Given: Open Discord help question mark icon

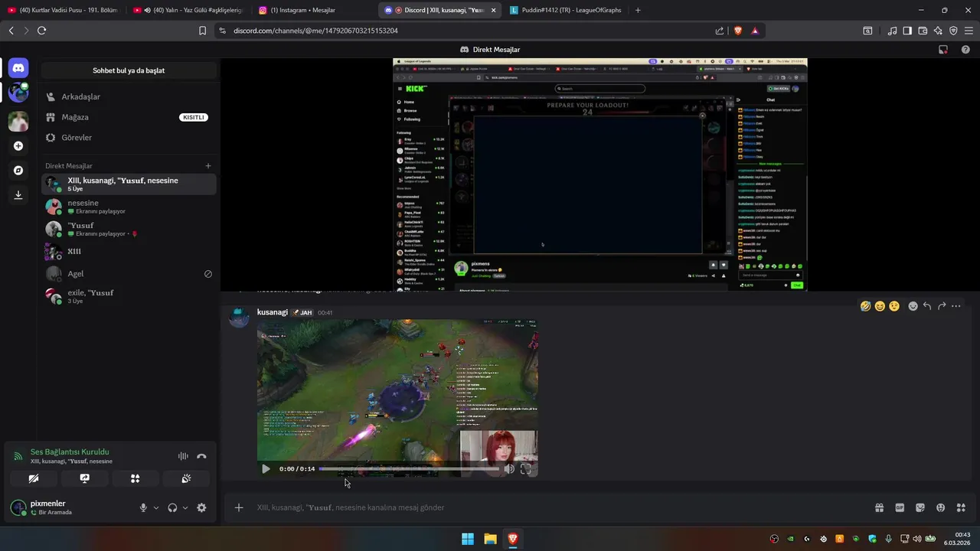Looking at the screenshot, I should click(x=965, y=50).
